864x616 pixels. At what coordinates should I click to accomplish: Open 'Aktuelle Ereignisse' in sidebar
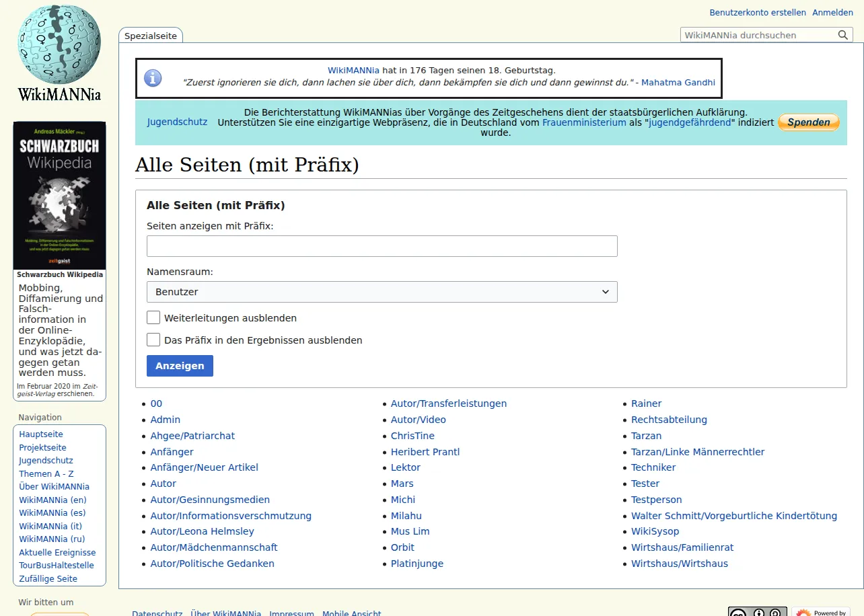[57, 553]
